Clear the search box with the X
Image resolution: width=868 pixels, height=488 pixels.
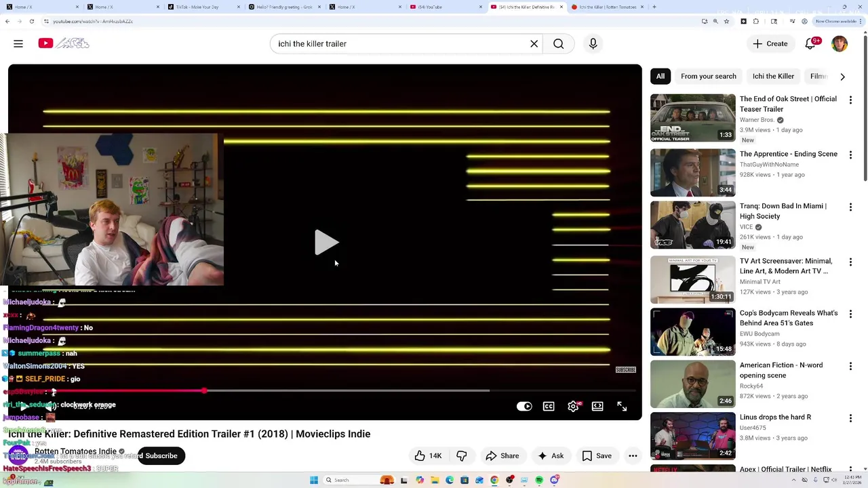(x=534, y=43)
